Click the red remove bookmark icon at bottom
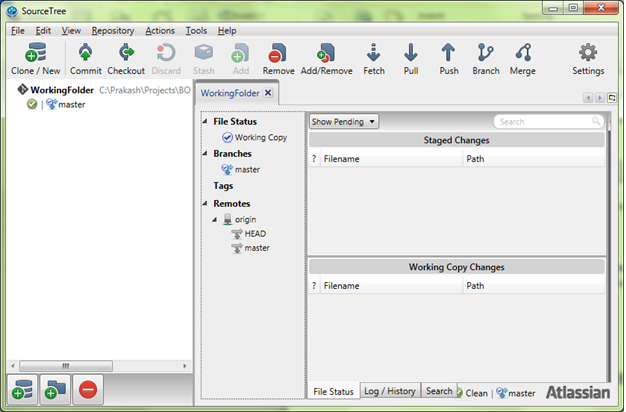Image resolution: width=626 pixels, height=412 pixels. [88, 390]
